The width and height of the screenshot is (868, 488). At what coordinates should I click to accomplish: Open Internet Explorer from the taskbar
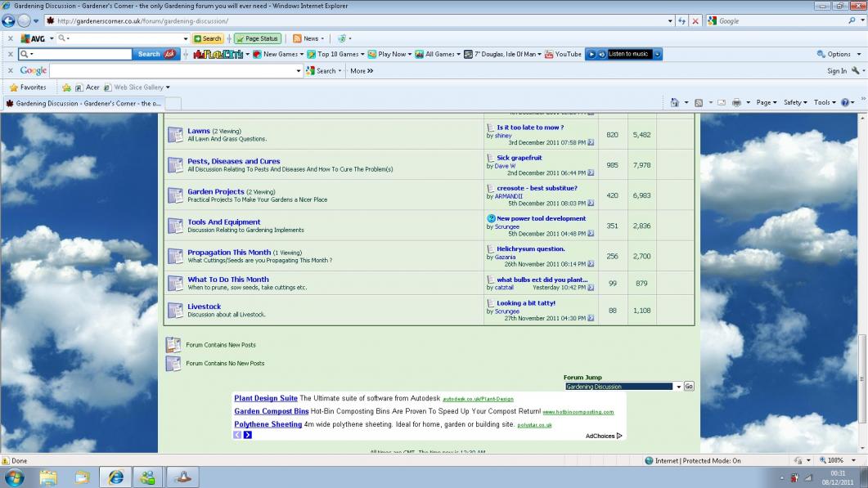point(115,477)
